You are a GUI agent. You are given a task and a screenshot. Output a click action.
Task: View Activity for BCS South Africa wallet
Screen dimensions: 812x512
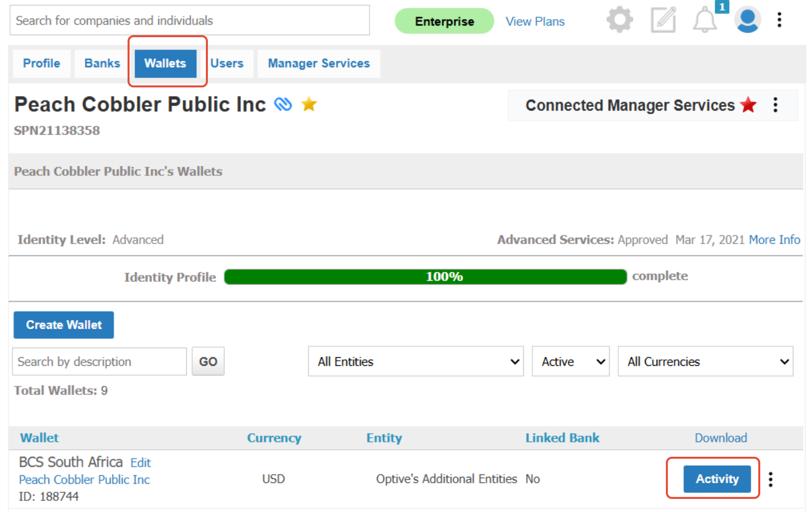717,479
